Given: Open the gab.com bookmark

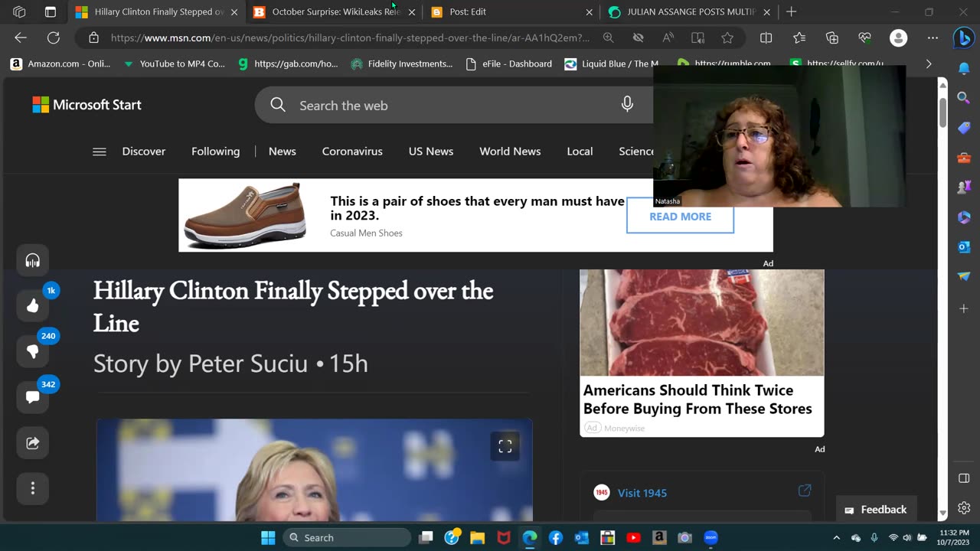Looking at the screenshot, I should pos(288,64).
